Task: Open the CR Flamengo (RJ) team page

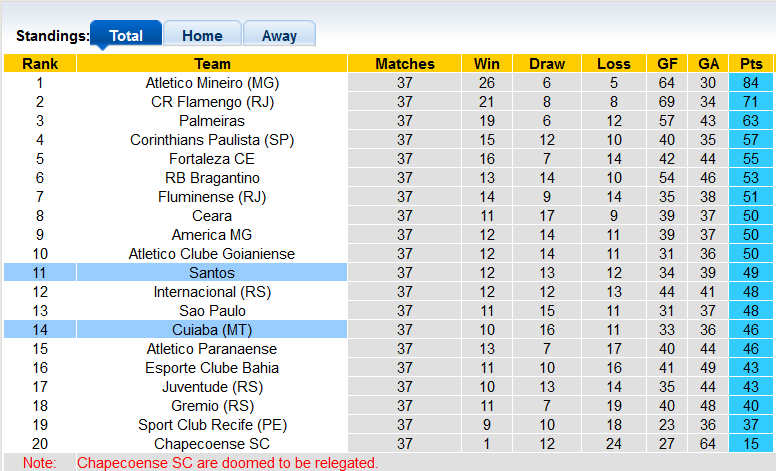Action: [212, 102]
